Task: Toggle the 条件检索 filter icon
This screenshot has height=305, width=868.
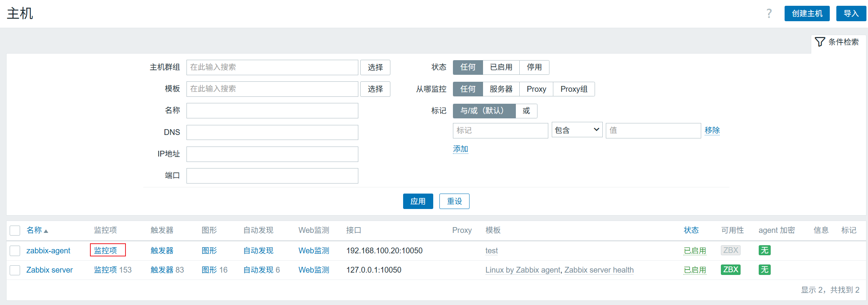Action: tap(820, 42)
